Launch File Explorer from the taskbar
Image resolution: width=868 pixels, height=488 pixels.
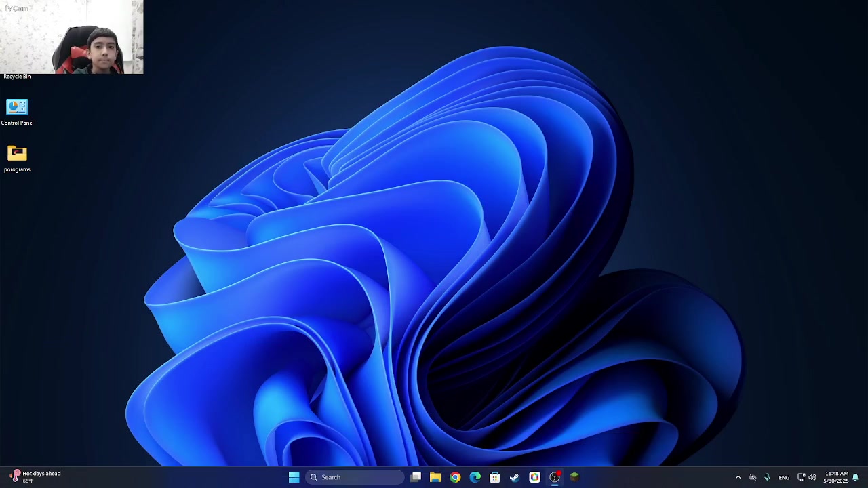tap(435, 477)
